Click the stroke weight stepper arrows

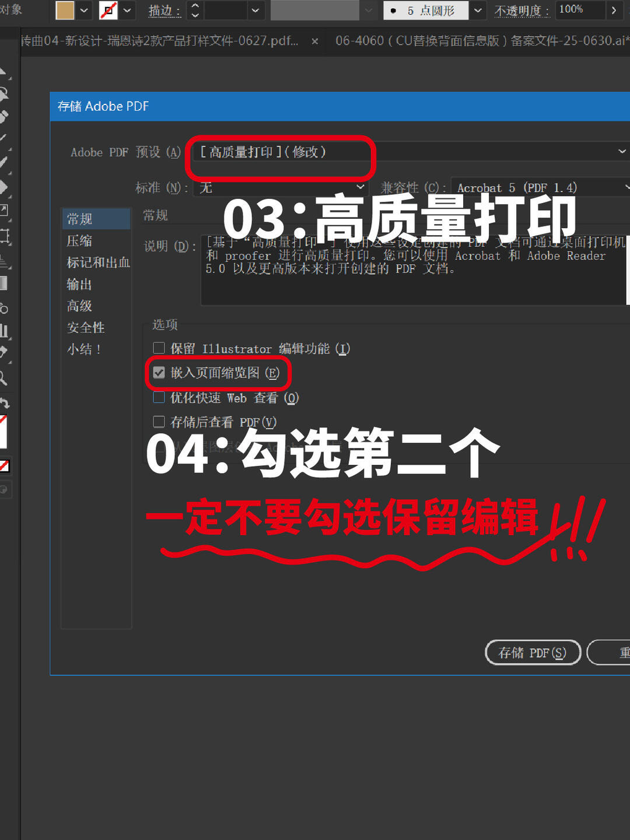(195, 10)
